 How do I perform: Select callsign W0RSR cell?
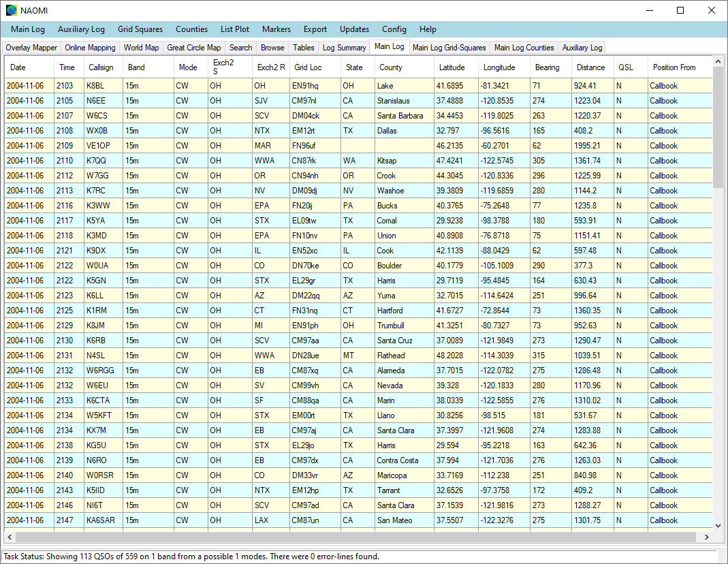click(x=104, y=475)
